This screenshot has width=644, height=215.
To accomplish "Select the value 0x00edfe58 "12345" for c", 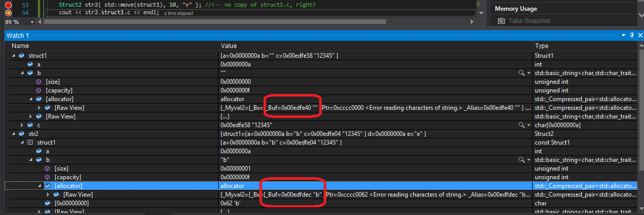I will (246, 125).
